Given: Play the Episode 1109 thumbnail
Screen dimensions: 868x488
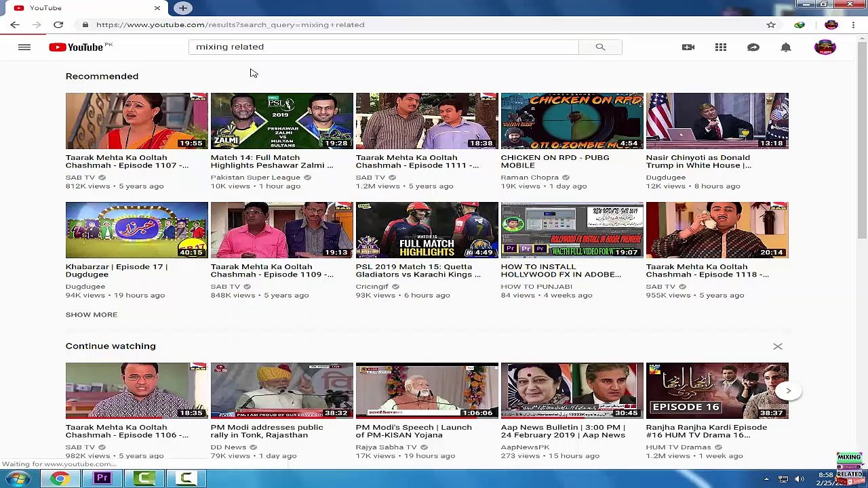Looking at the screenshot, I should (282, 230).
